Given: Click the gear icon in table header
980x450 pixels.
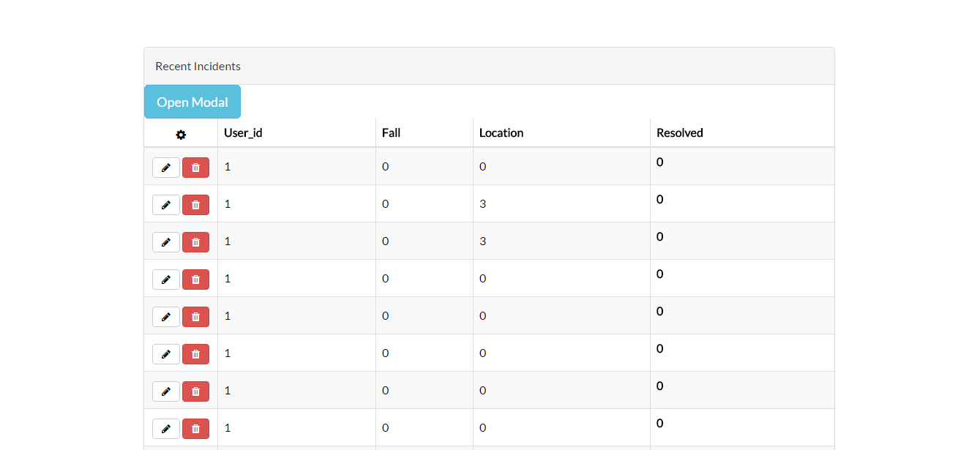Looking at the screenshot, I should [x=181, y=135].
